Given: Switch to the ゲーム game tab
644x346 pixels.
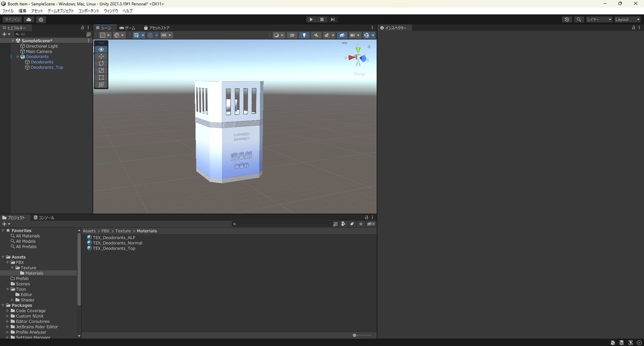Looking at the screenshot, I should coord(128,28).
